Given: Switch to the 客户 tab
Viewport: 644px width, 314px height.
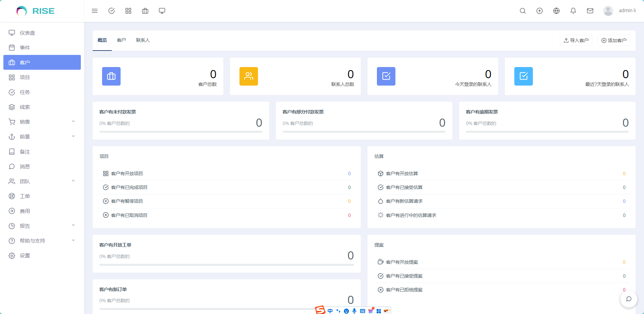Looking at the screenshot, I should coord(121,40).
